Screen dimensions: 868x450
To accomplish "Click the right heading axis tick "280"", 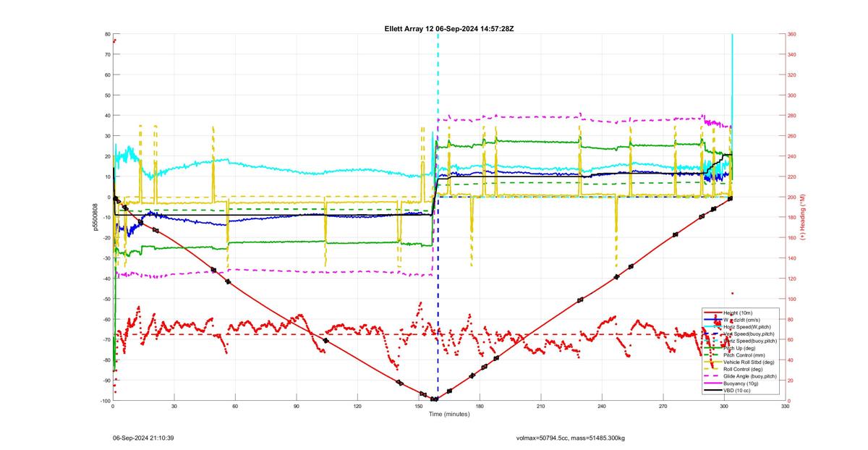I will click(792, 116).
